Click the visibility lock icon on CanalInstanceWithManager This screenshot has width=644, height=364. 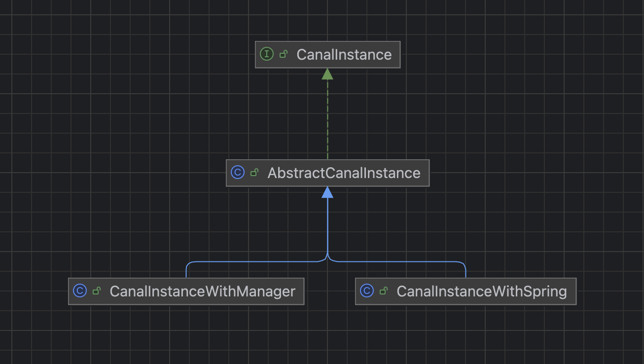point(97,291)
